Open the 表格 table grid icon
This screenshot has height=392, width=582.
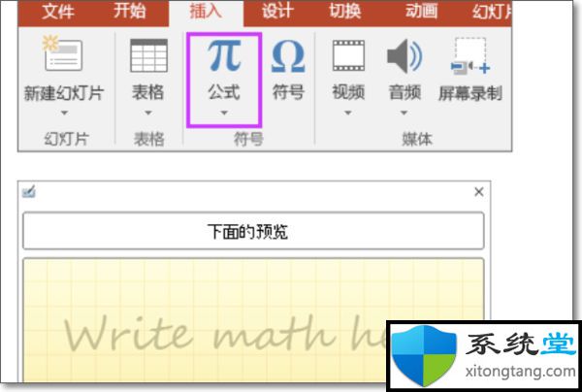point(148,55)
